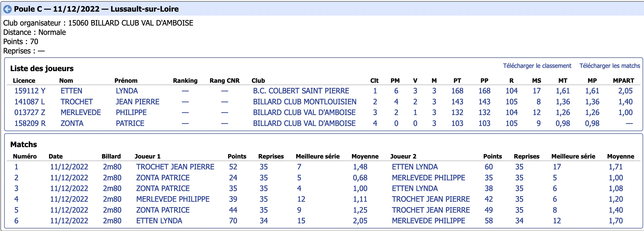Open club B.C. COLBERT SAINT PIERRE
Image resolution: width=644 pixels, height=231 pixels.
coord(301,91)
